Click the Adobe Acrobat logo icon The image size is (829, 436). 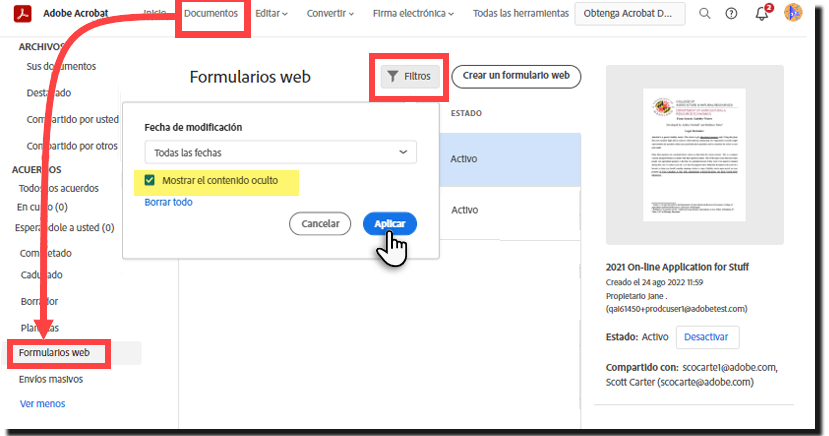pos(22,13)
